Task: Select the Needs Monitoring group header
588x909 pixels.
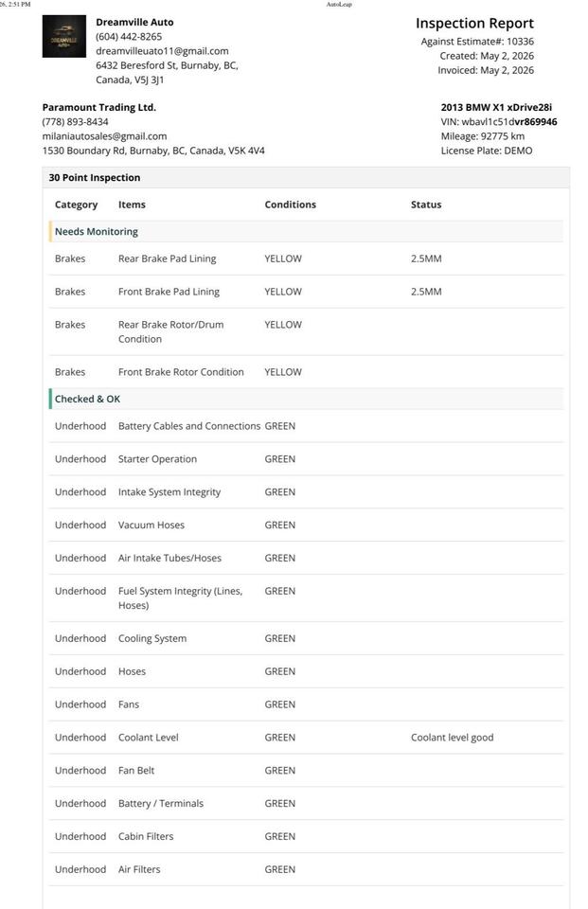Action: (x=306, y=231)
